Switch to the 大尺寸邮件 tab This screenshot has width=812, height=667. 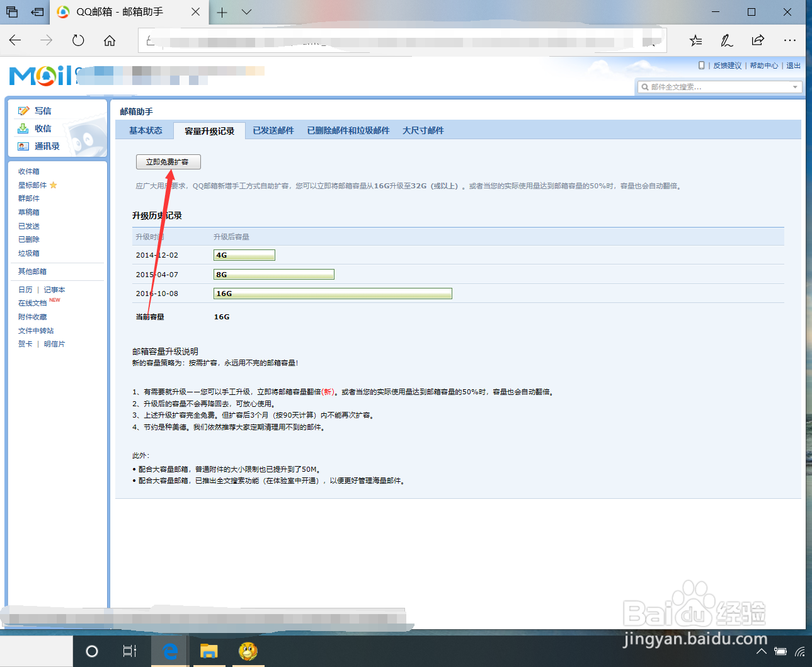(423, 130)
